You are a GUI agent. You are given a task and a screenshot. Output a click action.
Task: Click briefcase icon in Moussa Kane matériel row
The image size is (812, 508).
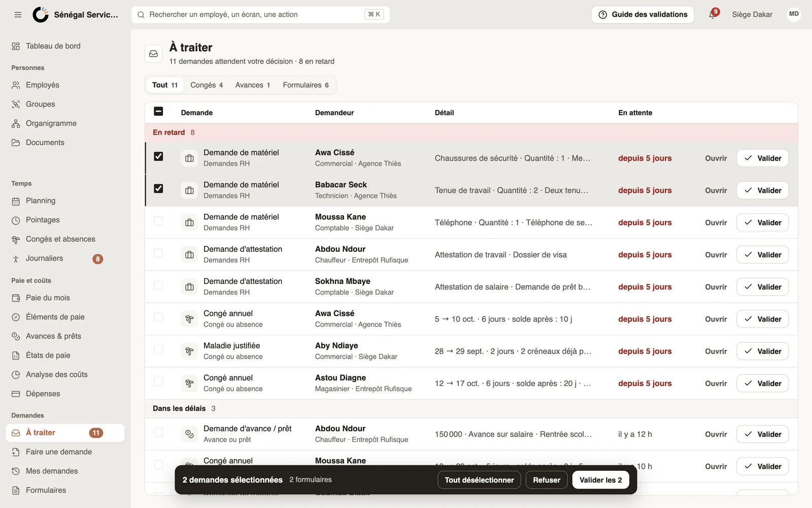(x=189, y=223)
